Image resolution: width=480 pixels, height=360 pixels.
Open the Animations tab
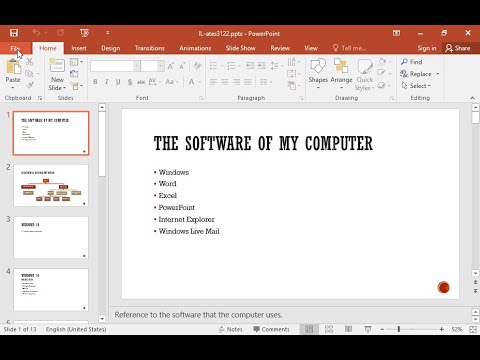195,48
